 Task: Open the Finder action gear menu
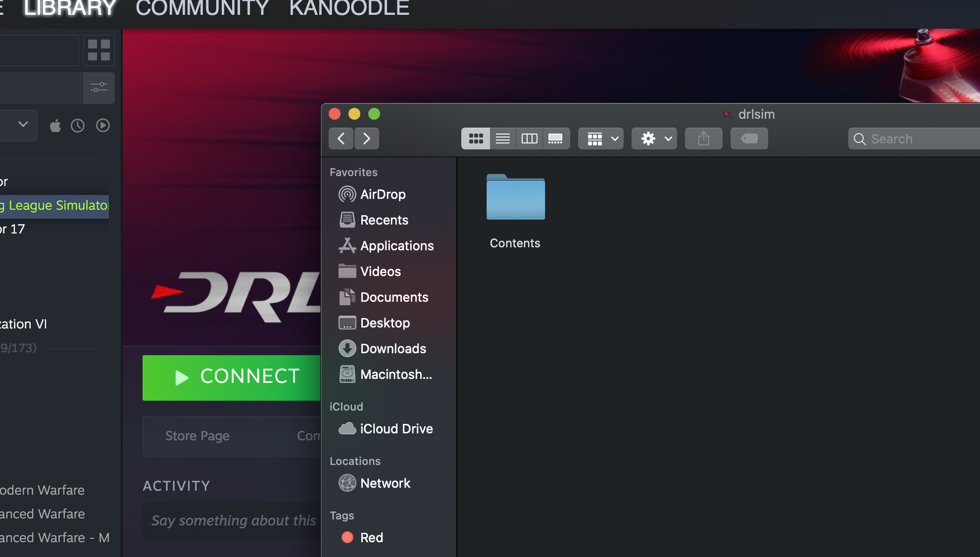(654, 139)
